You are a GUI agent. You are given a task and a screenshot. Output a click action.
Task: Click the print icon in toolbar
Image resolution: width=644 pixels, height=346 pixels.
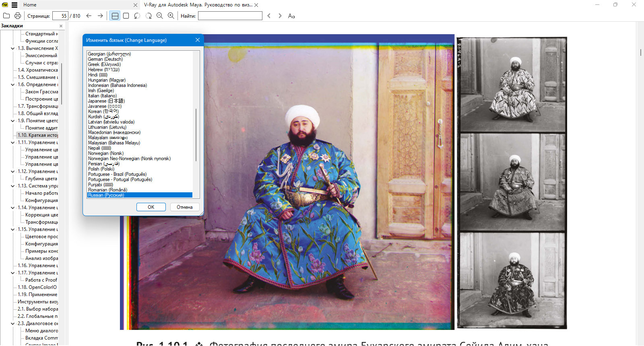point(18,16)
